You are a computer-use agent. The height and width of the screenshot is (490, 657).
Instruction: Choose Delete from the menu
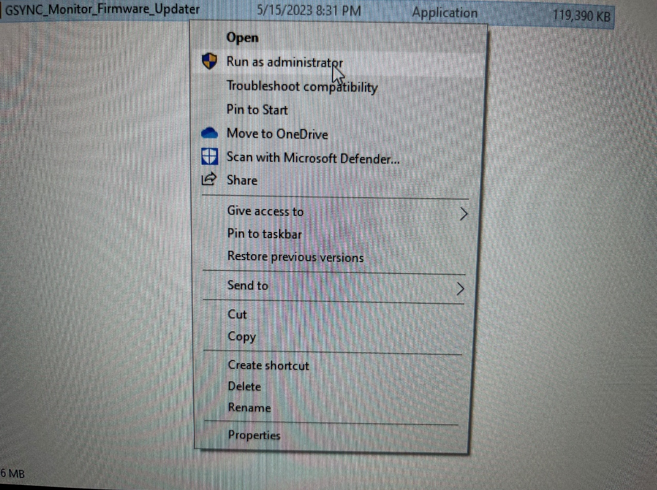click(x=244, y=386)
